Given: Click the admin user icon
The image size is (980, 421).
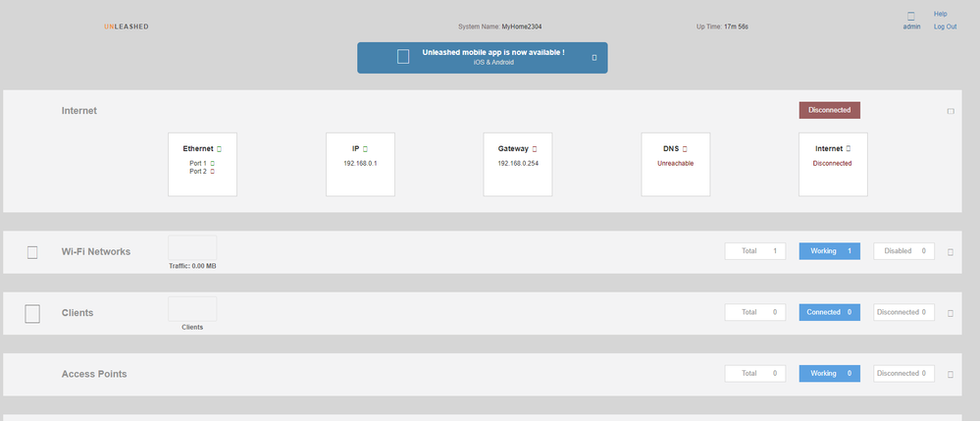Looking at the screenshot, I should tap(910, 16).
